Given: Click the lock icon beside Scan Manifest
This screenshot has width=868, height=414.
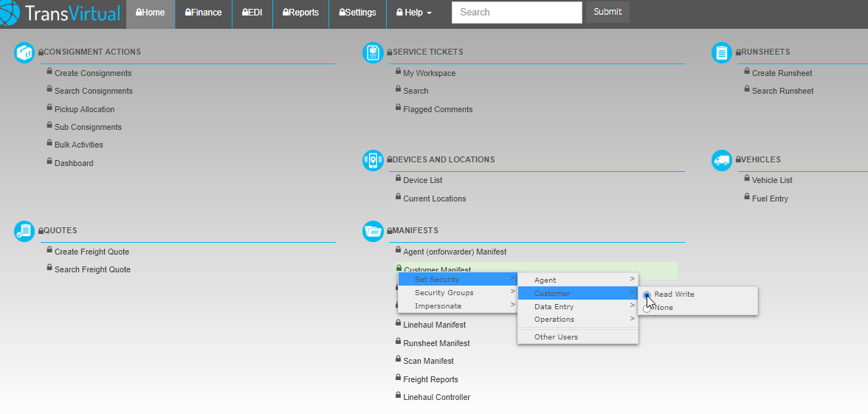Looking at the screenshot, I should (398, 359).
